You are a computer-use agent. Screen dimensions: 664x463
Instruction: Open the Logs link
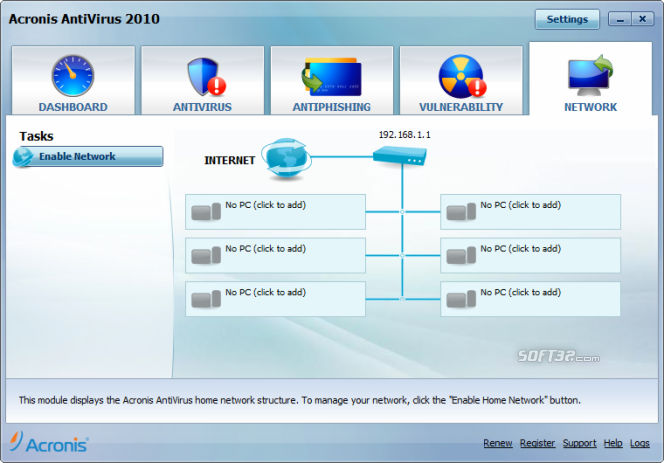pos(639,443)
